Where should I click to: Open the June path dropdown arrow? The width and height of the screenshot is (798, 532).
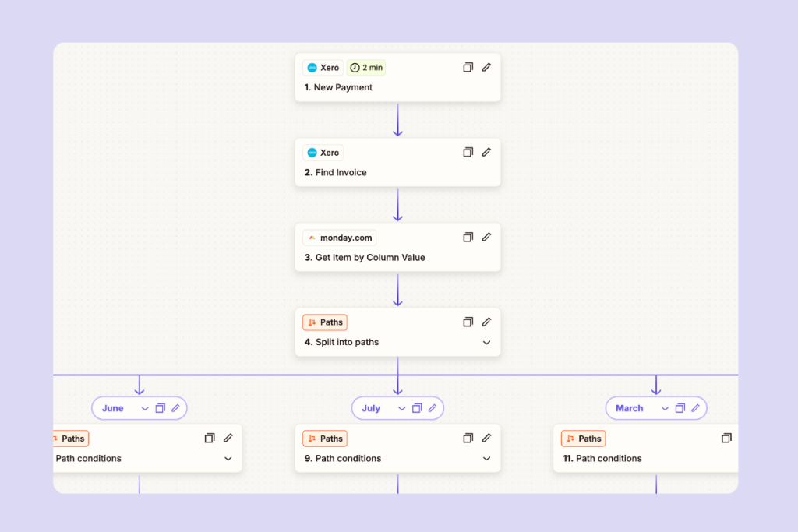point(144,408)
